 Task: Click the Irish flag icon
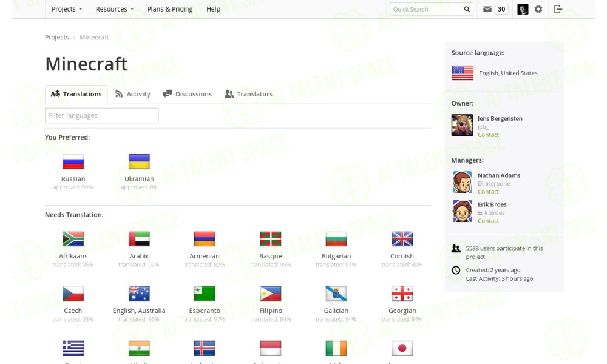click(x=336, y=348)
